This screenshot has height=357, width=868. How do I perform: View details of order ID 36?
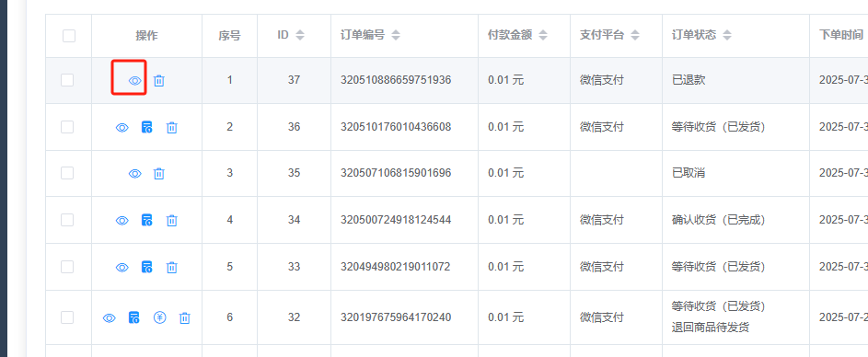pyautogui.click(x=122, y=128)
